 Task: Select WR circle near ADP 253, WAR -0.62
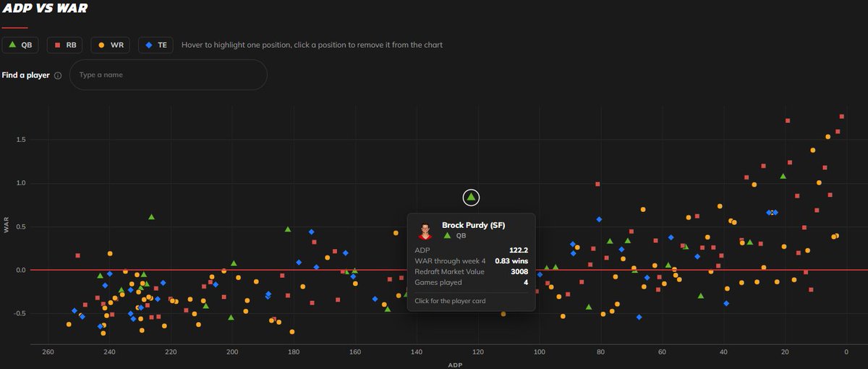[x=69, y=324]
